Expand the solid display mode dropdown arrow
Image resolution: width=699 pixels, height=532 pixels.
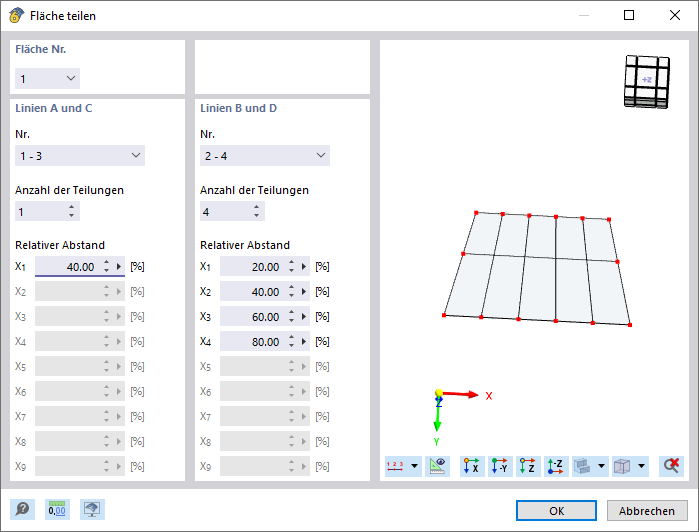pos(601,466)
